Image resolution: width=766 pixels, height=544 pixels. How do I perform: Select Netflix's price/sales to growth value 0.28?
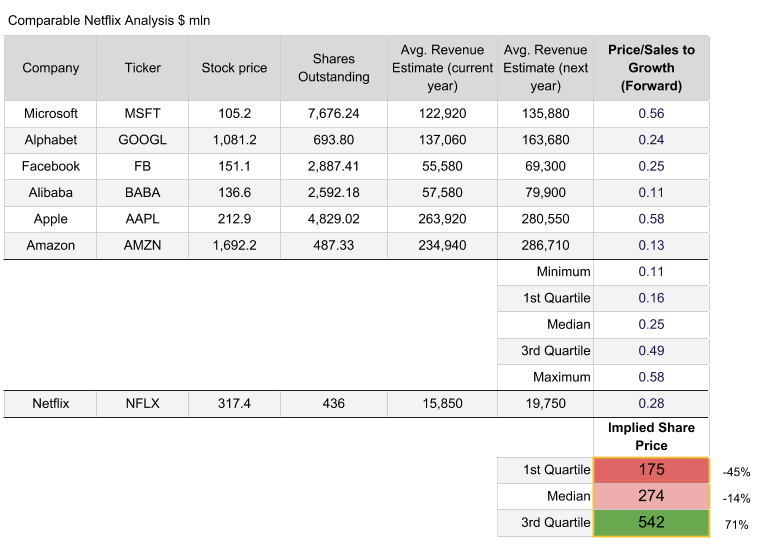(x=651, y=404)
